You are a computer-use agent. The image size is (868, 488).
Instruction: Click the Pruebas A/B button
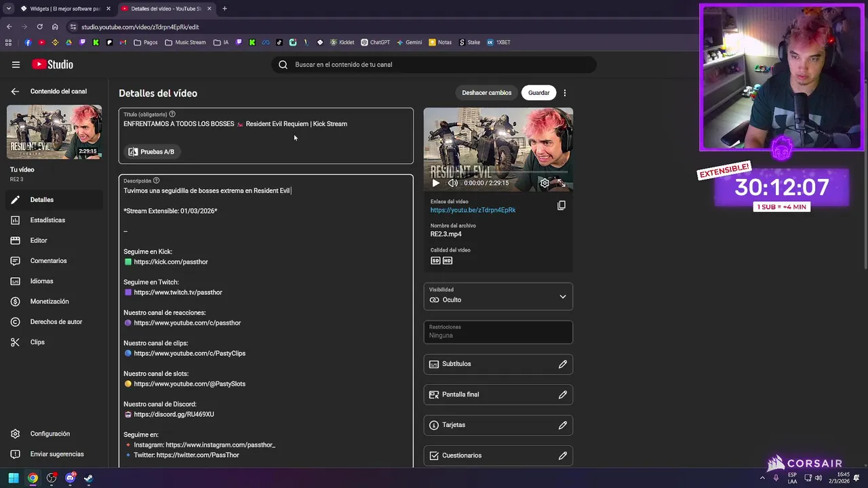point(151,152)
